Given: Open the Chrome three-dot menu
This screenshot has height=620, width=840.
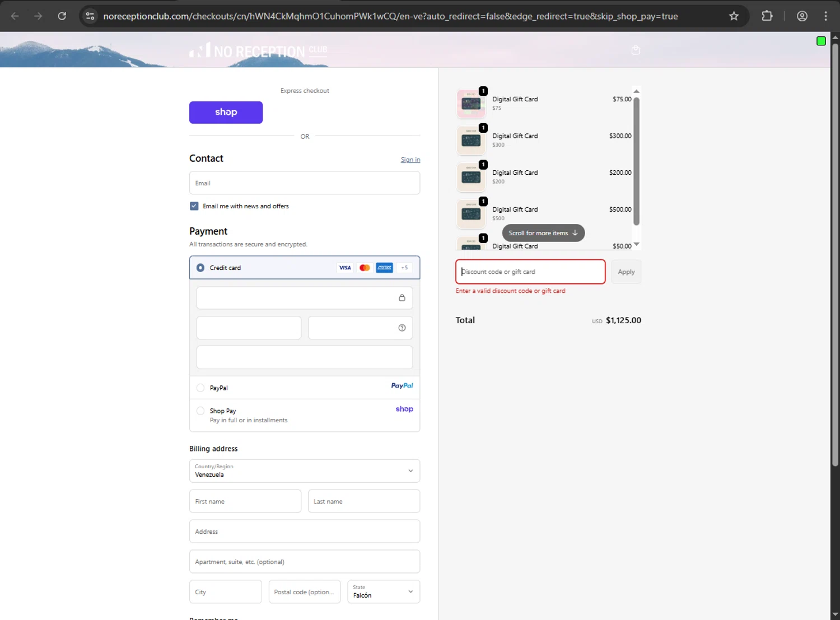Looking at the screenshot, I should (825, 16).
